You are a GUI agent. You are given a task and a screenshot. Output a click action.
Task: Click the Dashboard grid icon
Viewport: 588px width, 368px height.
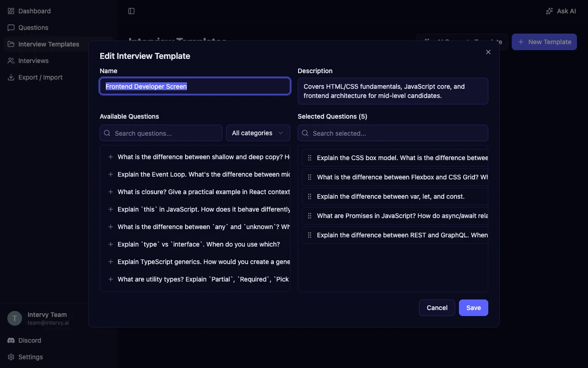coord(11,11)
